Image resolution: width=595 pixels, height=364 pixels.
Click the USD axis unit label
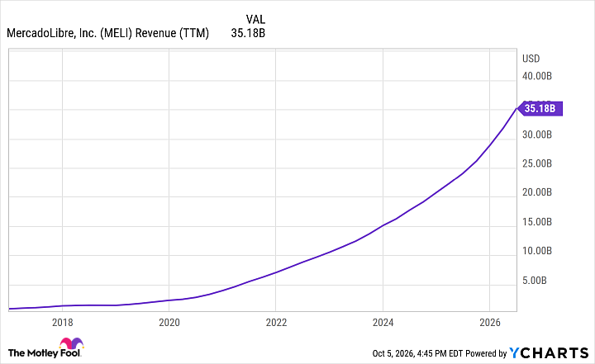pyautogui.click(x=531, y=59)
